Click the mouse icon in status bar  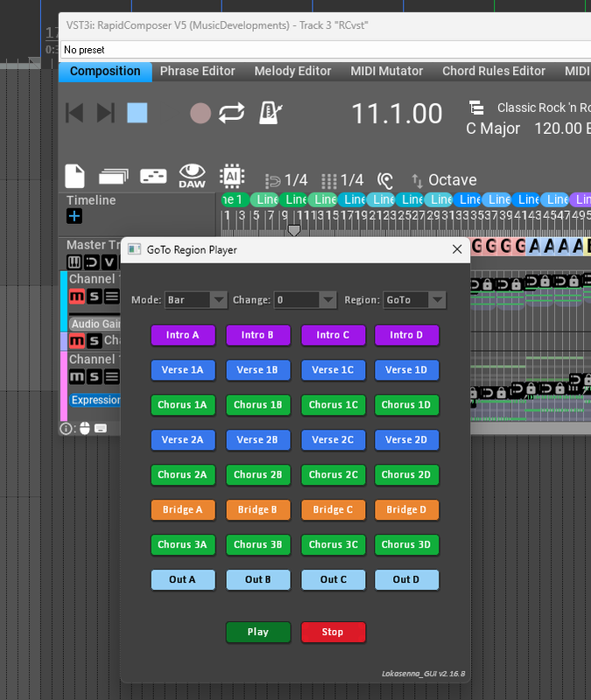(84, 429)
